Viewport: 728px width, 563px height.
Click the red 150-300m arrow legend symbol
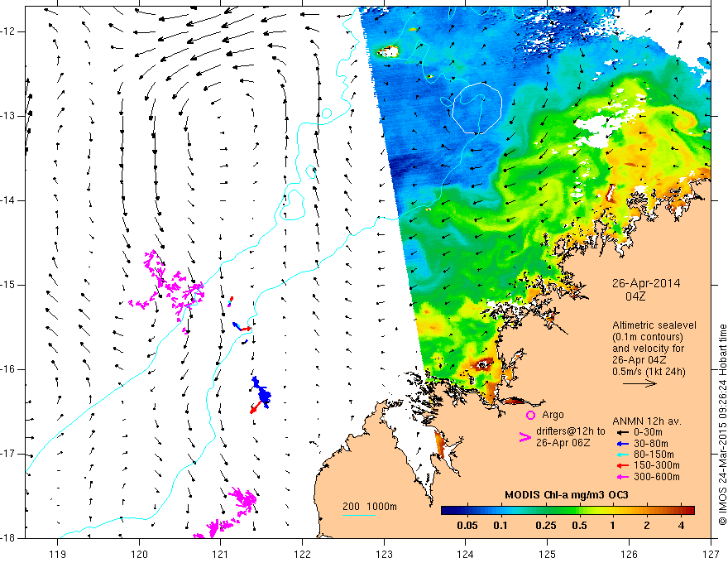622,465
